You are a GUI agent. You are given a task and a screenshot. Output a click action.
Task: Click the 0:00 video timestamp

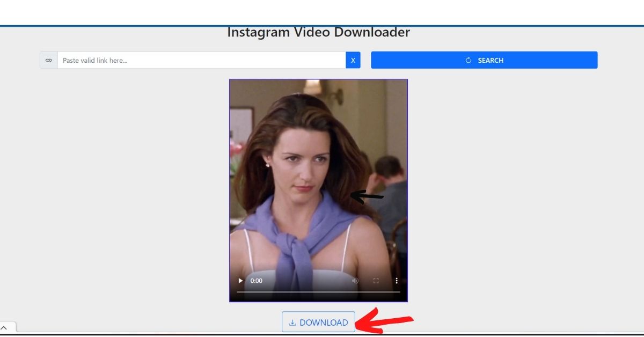click(257, 281)
